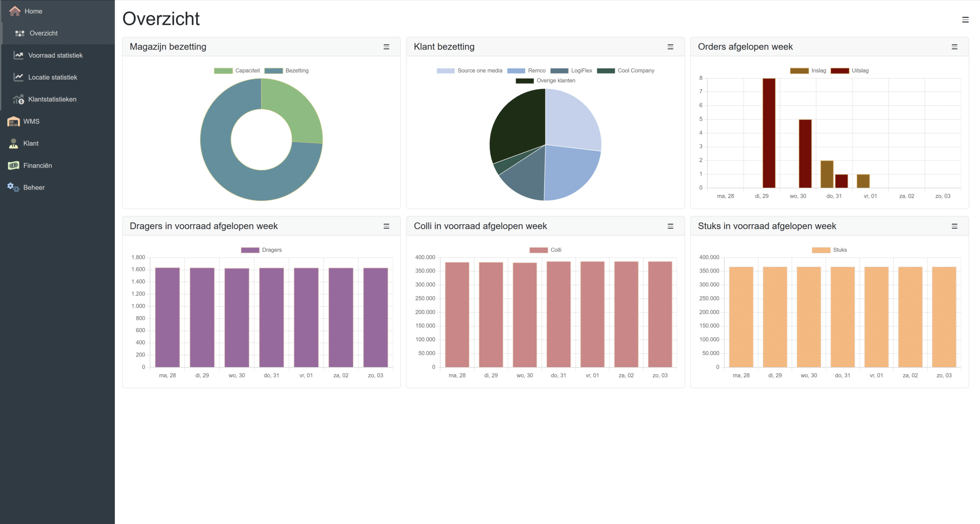Open the WMS warehouse icon
Screen dimensions: 980x524
pos(13,121)
